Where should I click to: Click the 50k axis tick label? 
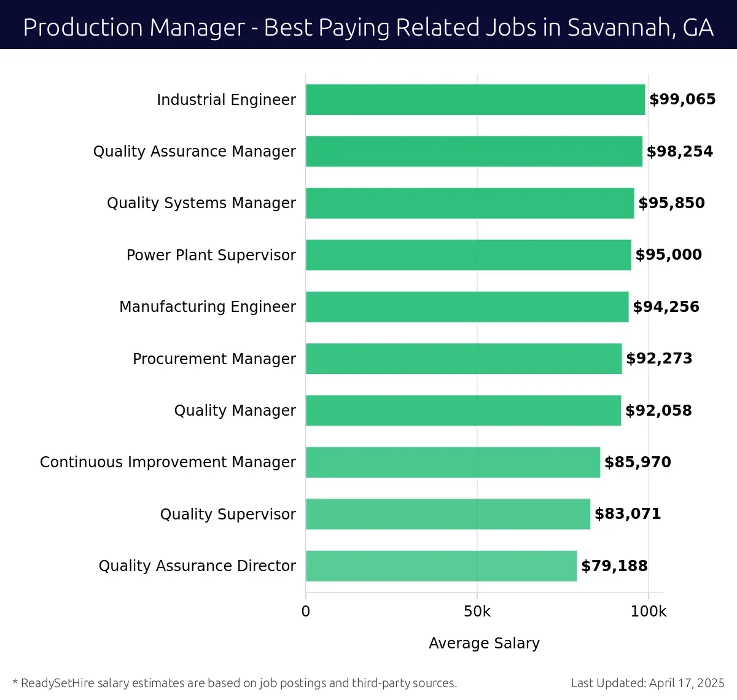pyautogui.click(x=477, y=612)
